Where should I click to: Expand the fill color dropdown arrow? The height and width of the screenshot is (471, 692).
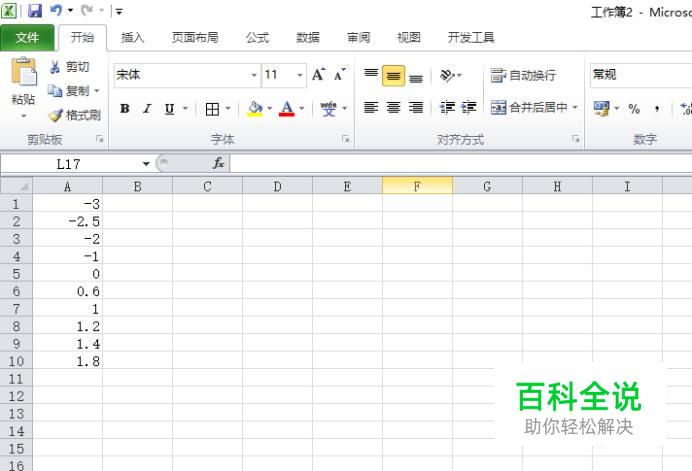pyautogui.click(x=270, y=109)
